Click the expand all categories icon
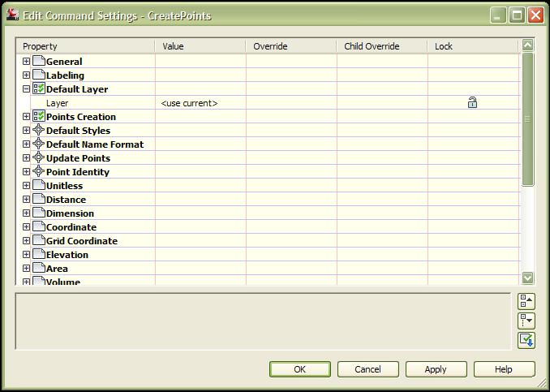This screenshot has width=550, height=392. (526, 321)
